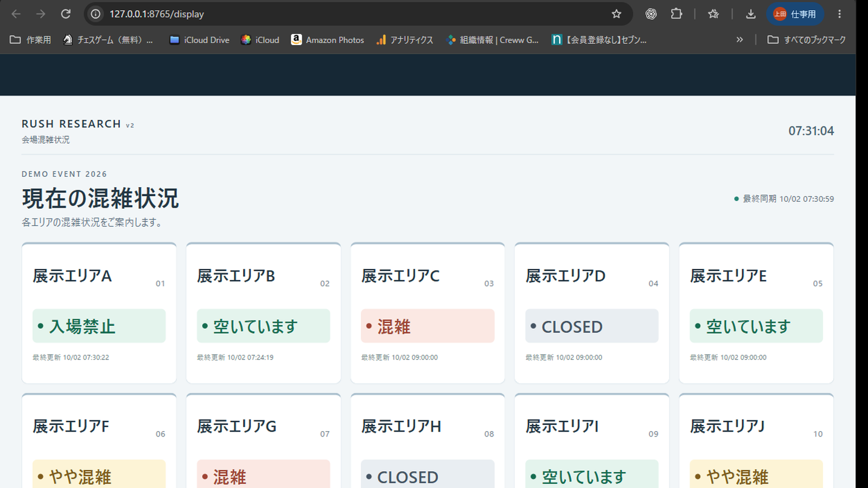Go back using the browser back arrow

click(x=16, y=14)
